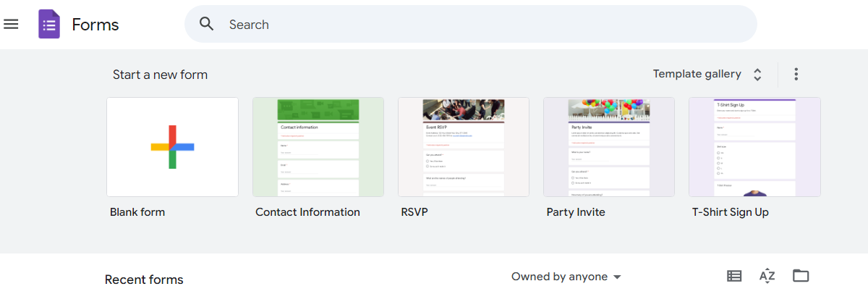Click the Recent forms heading
This screenshot has height=302, width=868.
point(144,280)
